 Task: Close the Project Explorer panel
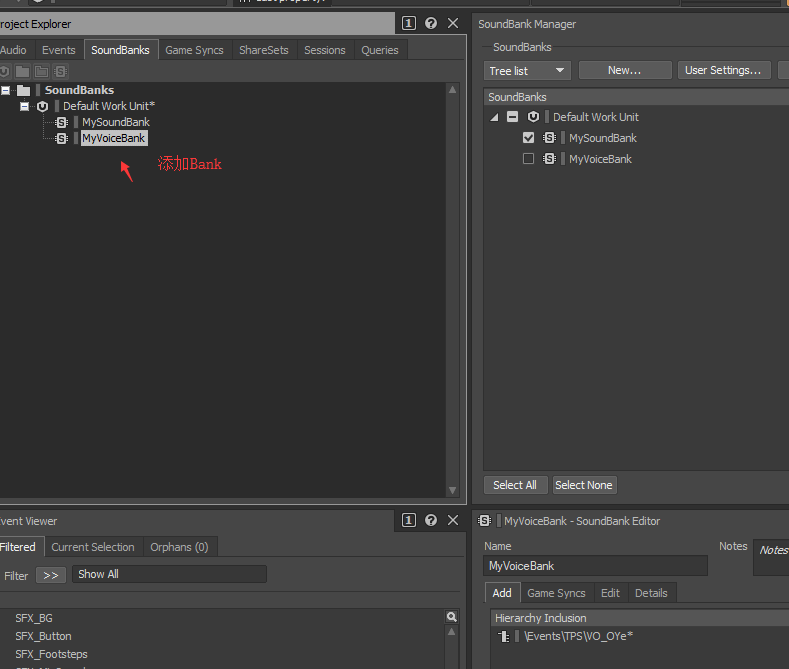tap(453, 23)
